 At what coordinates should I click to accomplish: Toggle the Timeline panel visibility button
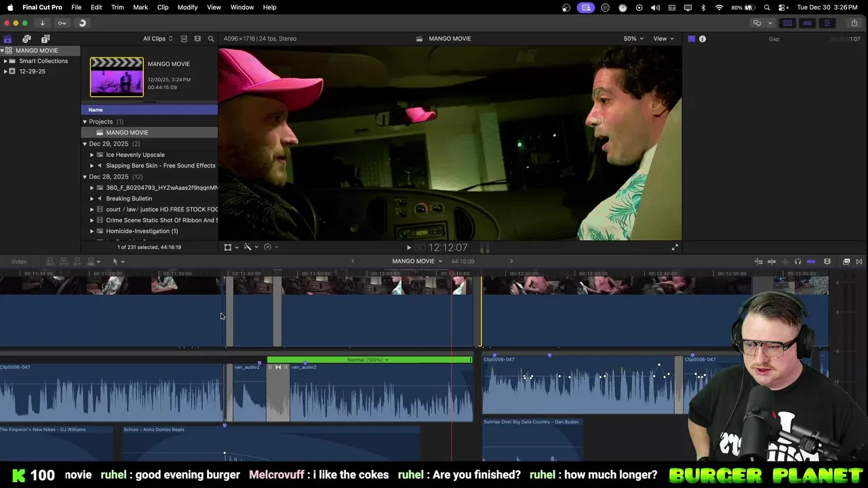[807, 23]
